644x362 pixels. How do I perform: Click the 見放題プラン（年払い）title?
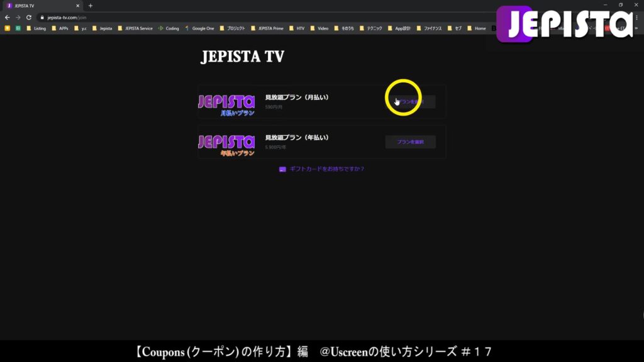pyautogui.click(x=297, y=138)
